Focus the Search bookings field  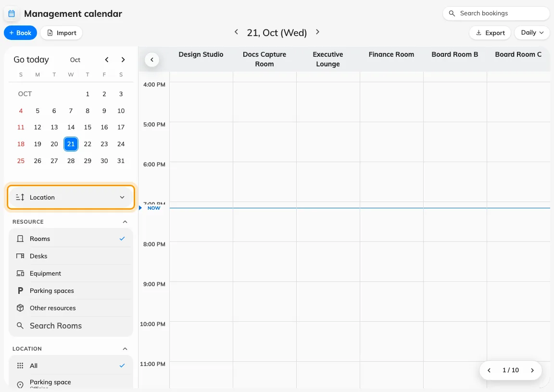(496, 13)
